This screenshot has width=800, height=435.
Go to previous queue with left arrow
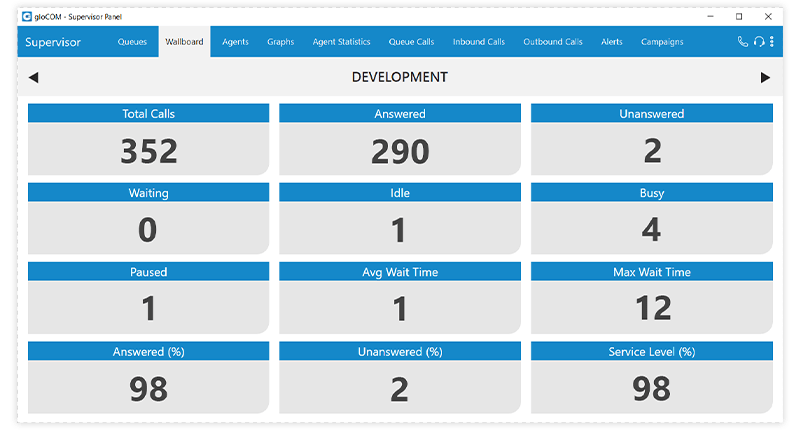pos(34,78)
